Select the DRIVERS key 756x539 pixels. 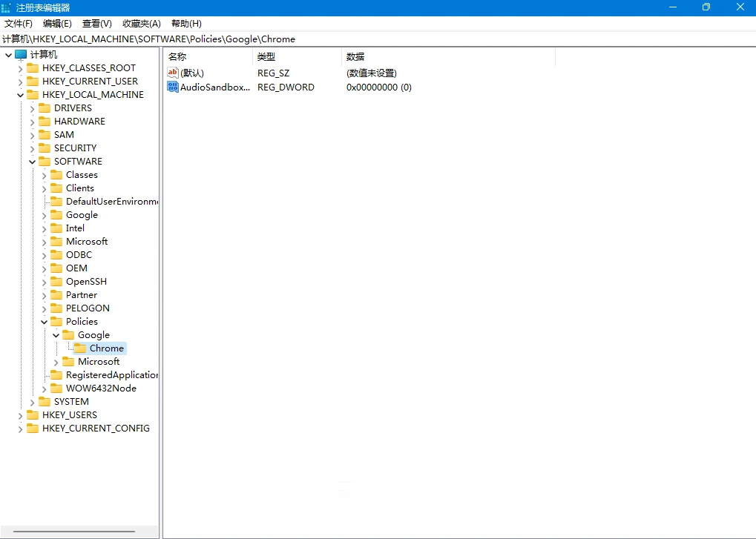click(x=73, y=108)
